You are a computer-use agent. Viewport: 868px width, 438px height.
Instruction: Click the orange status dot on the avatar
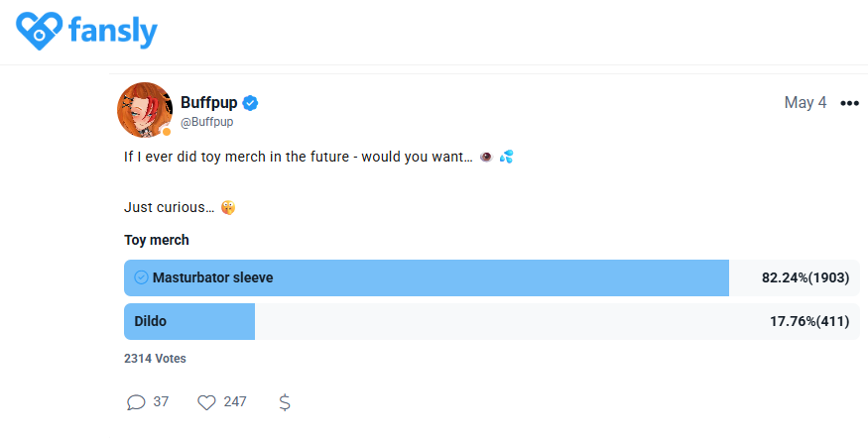[x=167, y=132]
